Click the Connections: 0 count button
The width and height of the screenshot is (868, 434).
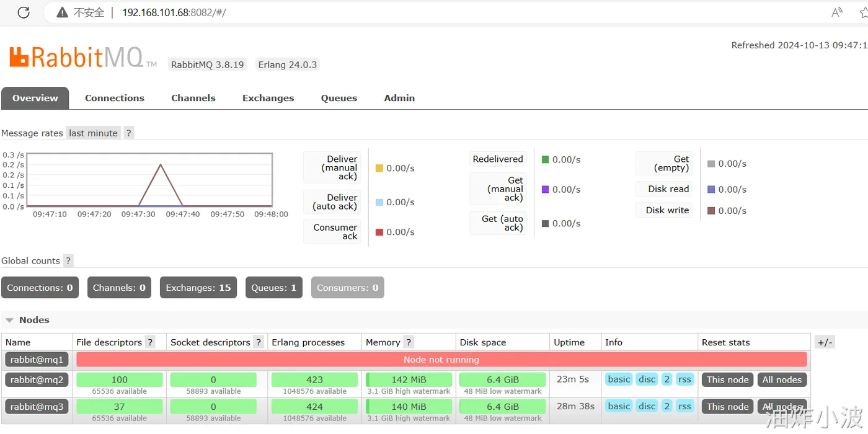(x=40, y=288)
